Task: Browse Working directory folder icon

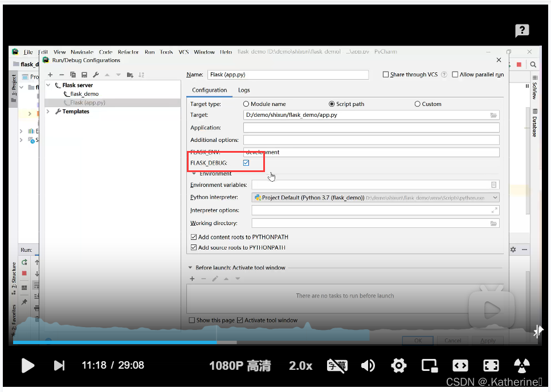Action: [493, 223]
